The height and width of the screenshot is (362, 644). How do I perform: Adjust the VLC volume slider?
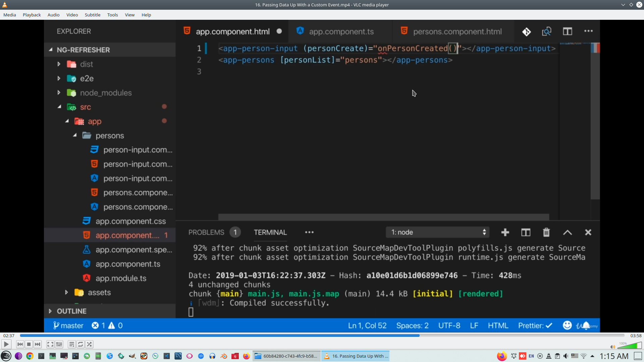(629, 346)
